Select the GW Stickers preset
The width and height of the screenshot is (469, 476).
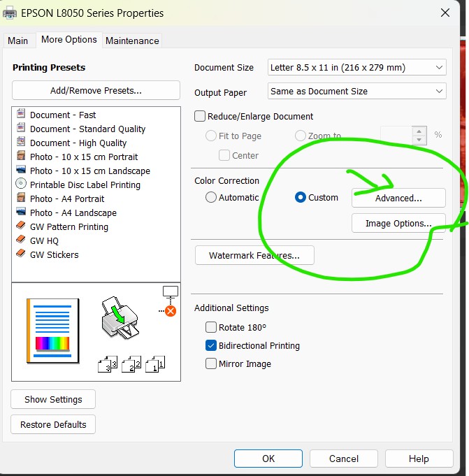tap(54, 254)
